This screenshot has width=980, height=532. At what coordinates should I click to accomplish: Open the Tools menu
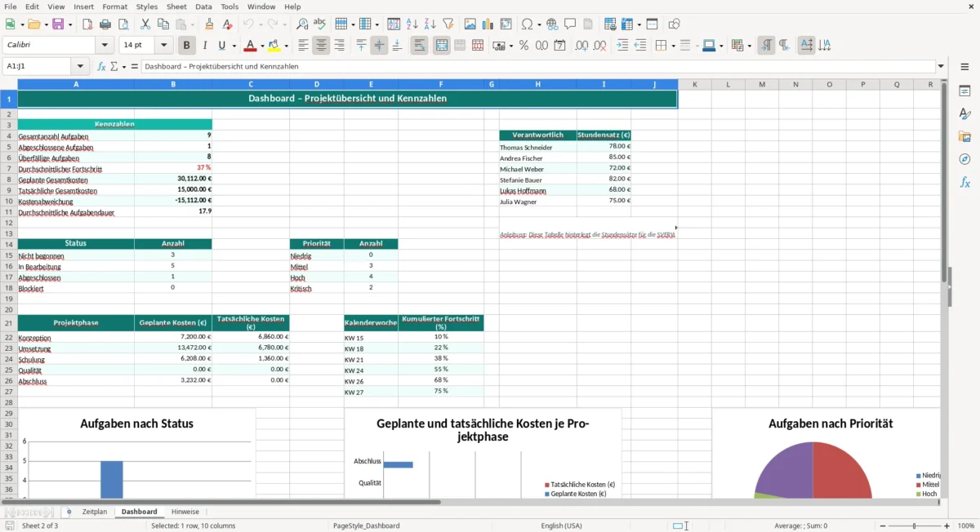coord(229,7)
